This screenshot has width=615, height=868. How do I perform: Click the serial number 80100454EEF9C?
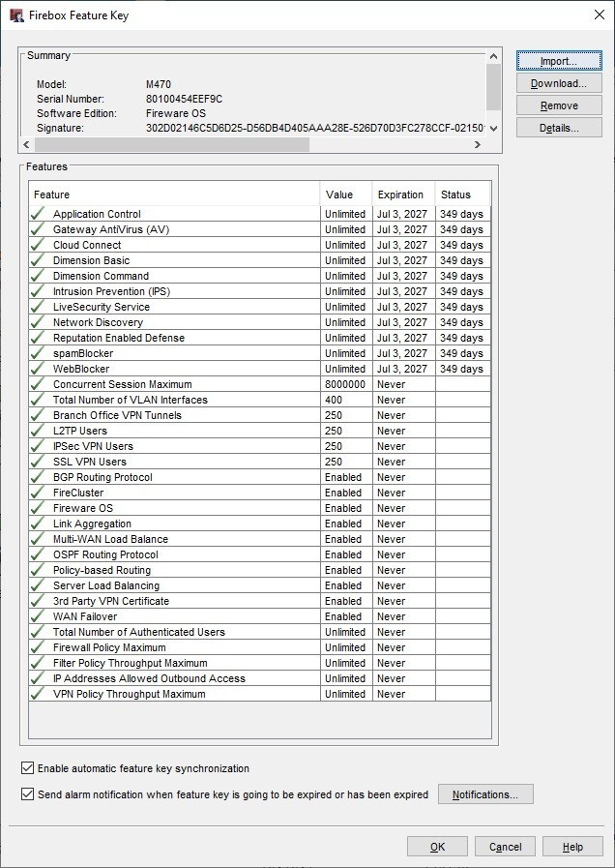pyautogui.click(x=184, y=99)
